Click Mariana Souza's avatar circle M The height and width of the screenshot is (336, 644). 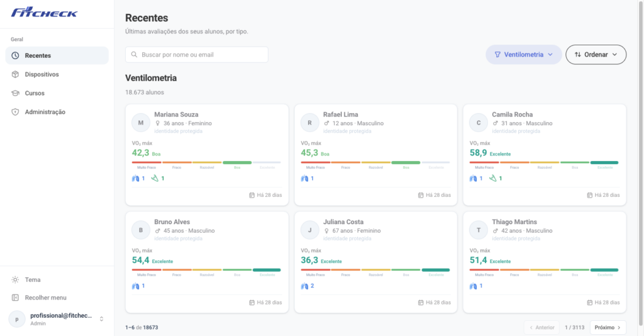(141, 123)
